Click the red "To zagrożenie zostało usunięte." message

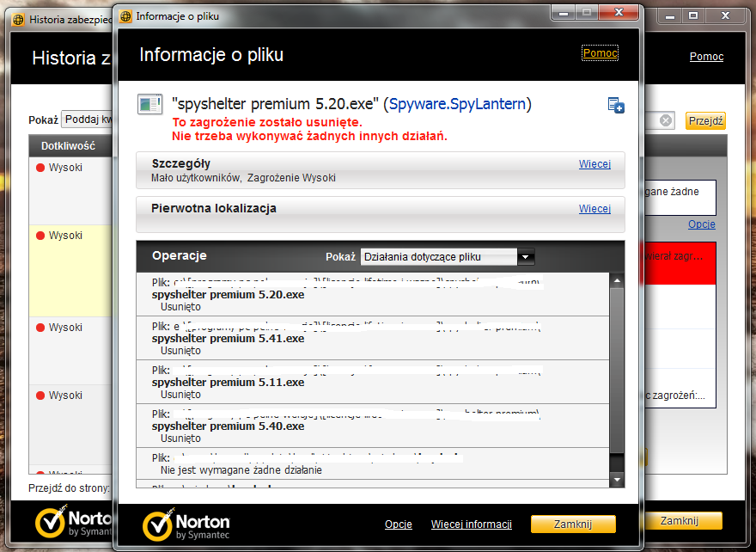click(267, 122)
